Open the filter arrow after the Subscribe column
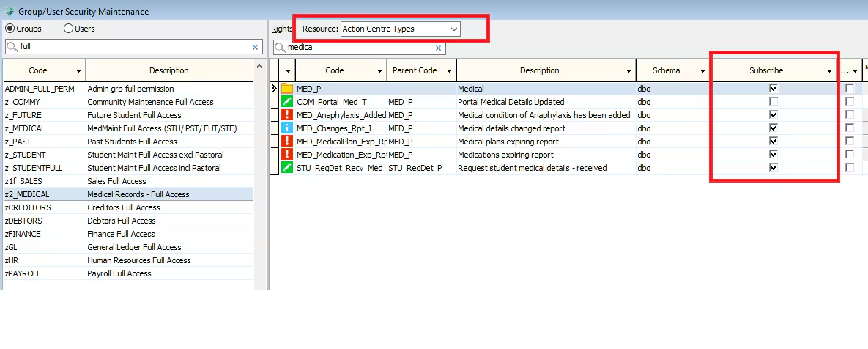Screen dimensions: 868x349 coord(856,71)
